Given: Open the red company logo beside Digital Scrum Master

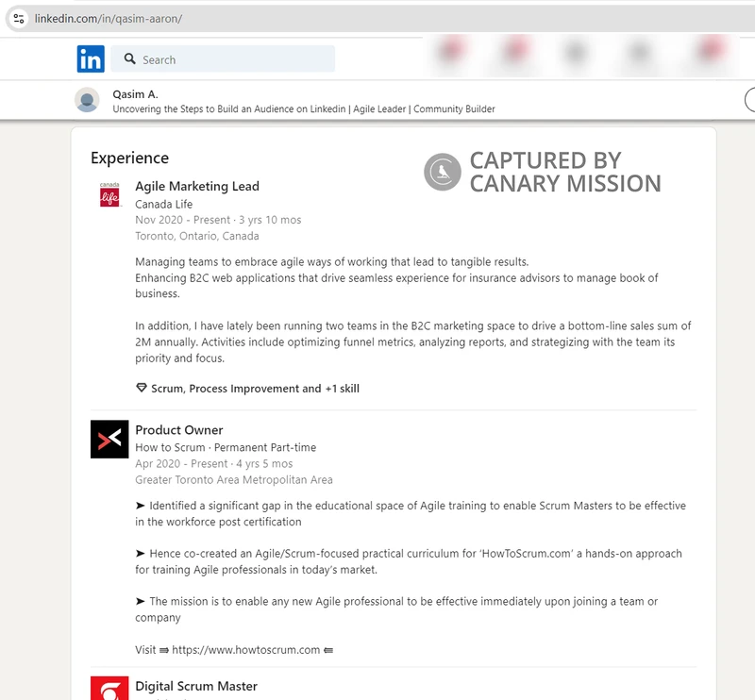Looking at the screenshot, I should [x=109, y=689].
